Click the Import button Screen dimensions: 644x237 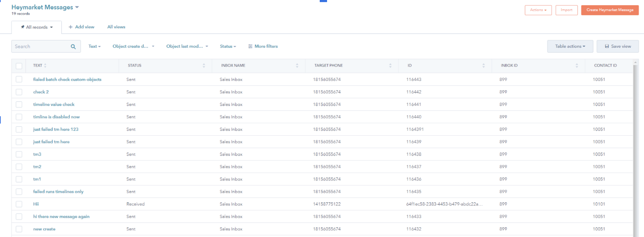tap(567, 10)
